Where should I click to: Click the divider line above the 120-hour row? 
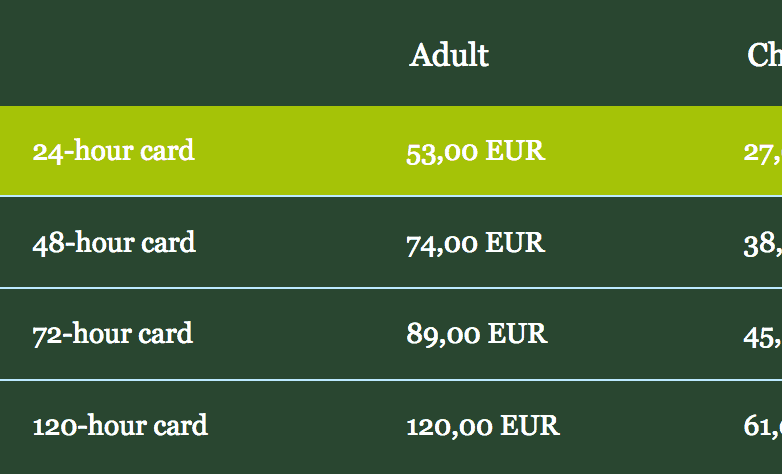390,380
